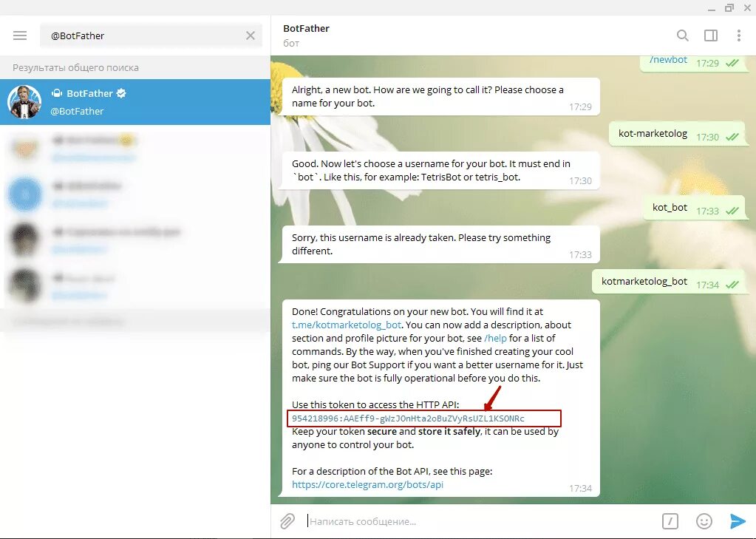Click the /newbot command message
Viewport: 756px width, 539px height.
pyautogui.click(x=668, y=60)
